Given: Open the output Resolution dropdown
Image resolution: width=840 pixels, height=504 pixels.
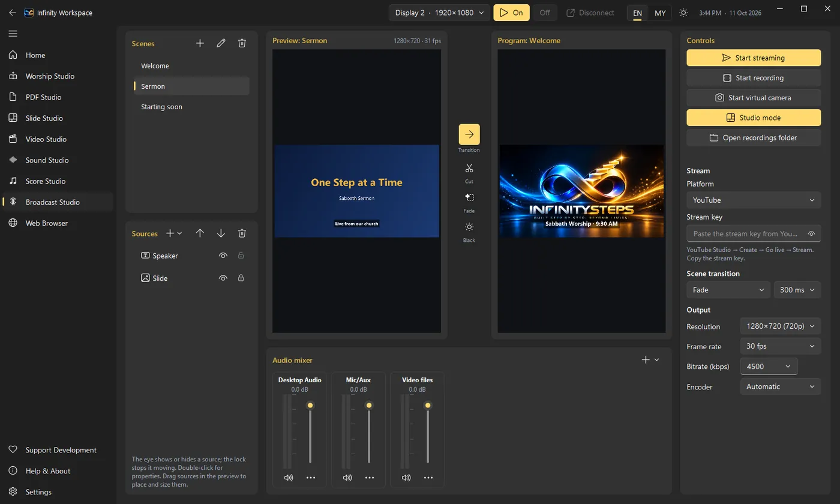Looking at the screenshot, I should (781, 326).
